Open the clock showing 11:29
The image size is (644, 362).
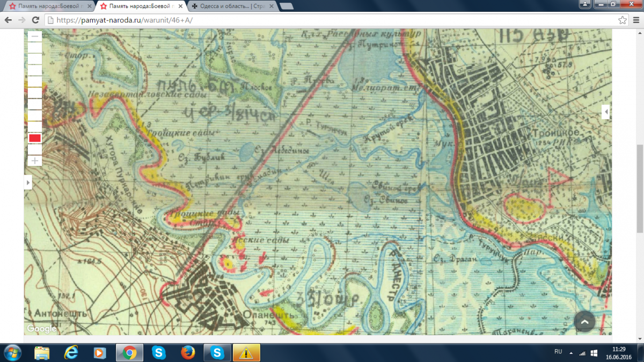pyautogui.click(x=618, y=352)
